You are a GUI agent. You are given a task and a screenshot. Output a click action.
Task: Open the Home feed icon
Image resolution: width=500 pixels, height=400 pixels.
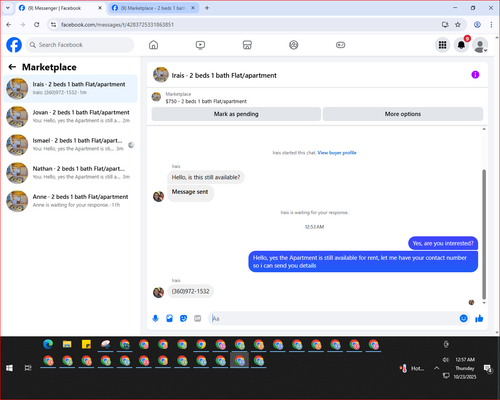[153, 45]
